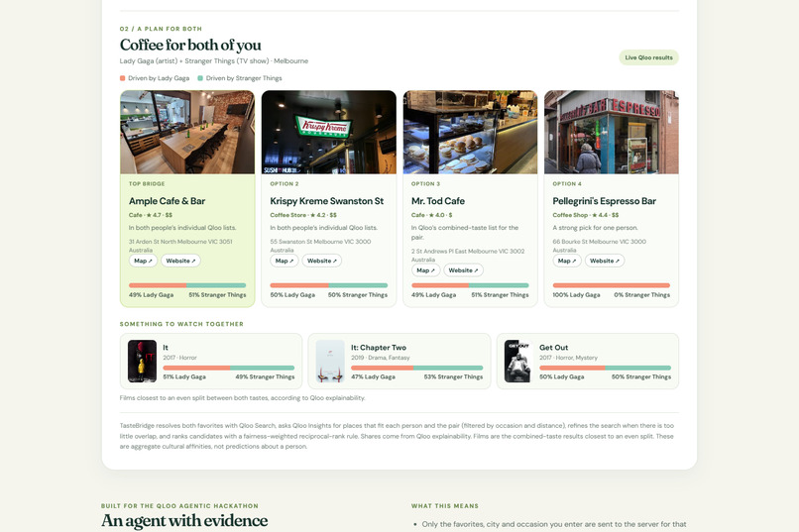Visit Website for Krispy Kreme Swanston St

tap(322, 261)
